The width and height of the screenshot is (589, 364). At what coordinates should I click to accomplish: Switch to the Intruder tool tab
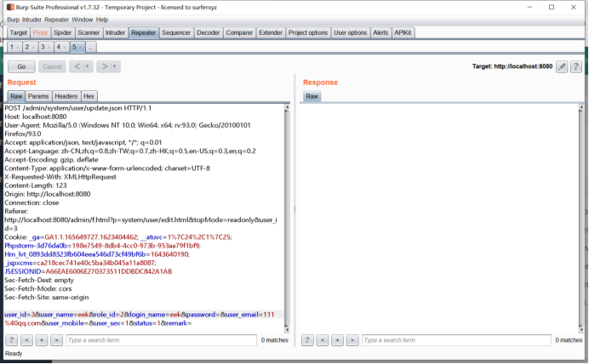[x=115, y=32]
